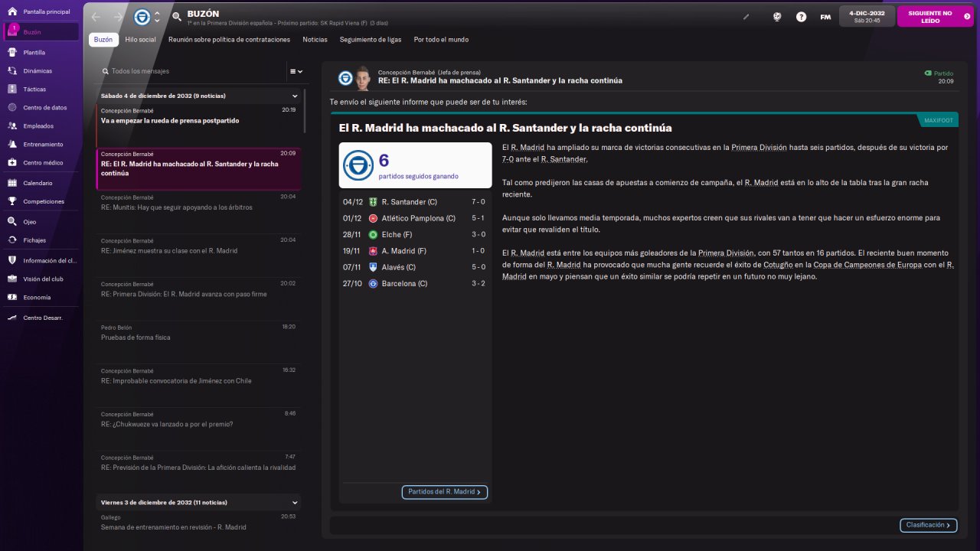Open the Economía section

tap(41, 297)
